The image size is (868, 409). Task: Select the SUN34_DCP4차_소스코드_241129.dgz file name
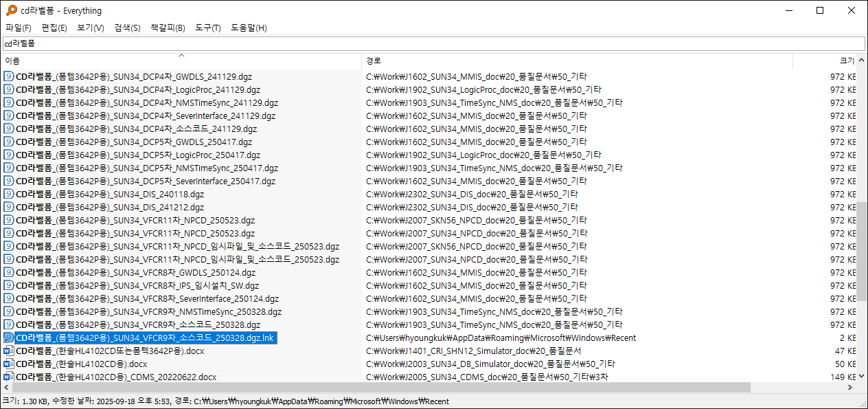click(x=136, y=129)
